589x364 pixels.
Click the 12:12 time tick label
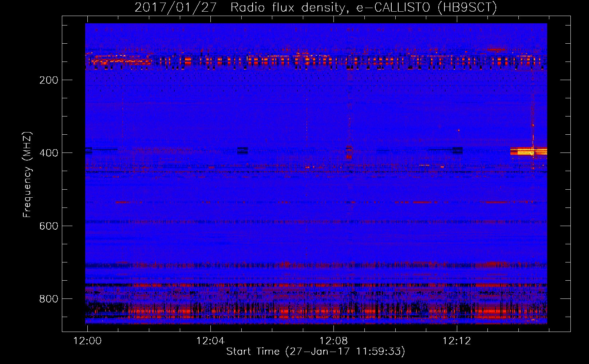[x=456, y=341]
